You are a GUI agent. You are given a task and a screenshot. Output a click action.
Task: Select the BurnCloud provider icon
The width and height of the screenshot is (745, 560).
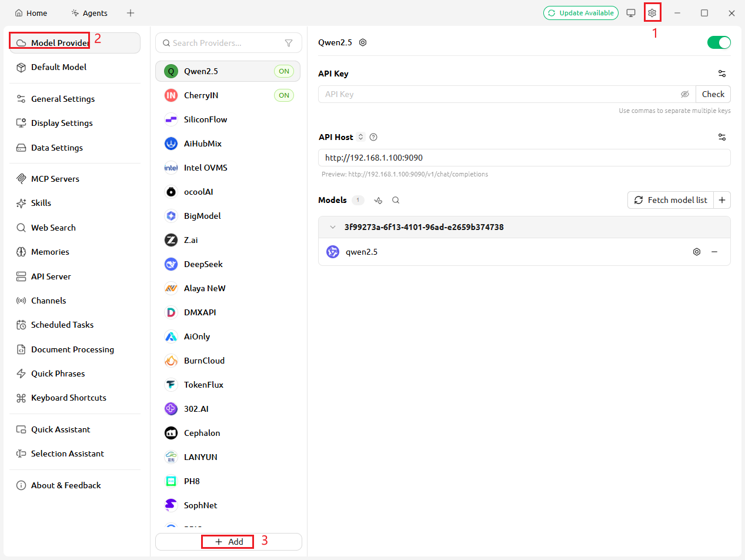coord(171,361)
